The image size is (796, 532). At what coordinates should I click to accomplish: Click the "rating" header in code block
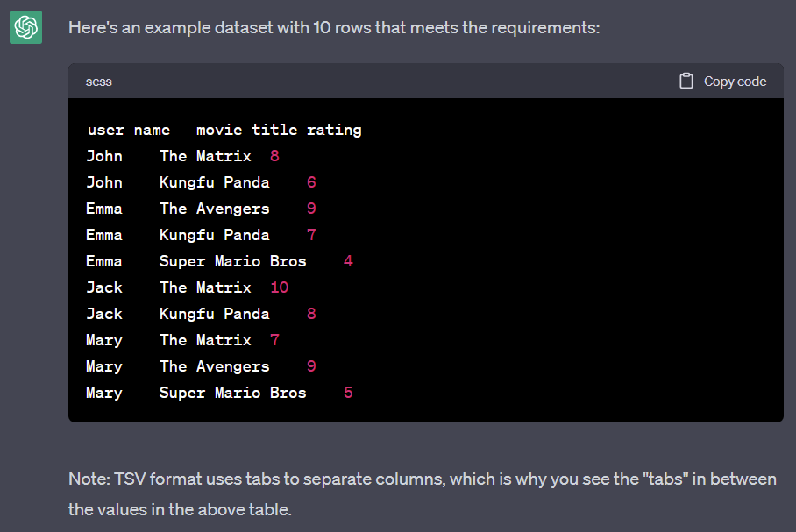click(334, 130)
